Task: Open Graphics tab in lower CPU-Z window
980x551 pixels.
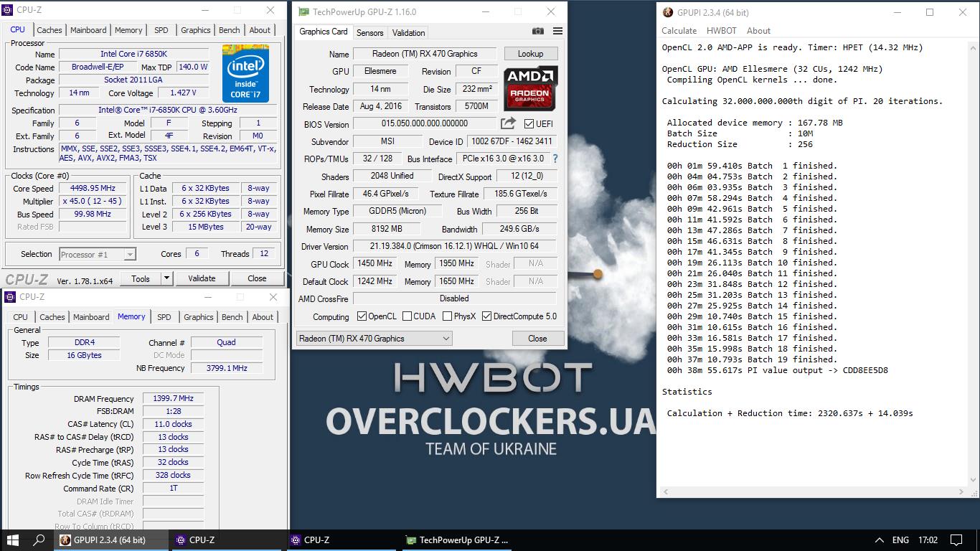Action: pos(199,317)
